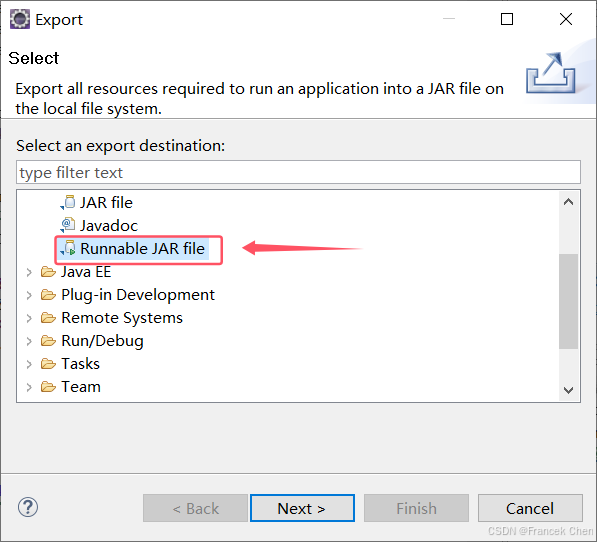
Task: Focus the type filter text field
Action: click(x=298, y=172)
